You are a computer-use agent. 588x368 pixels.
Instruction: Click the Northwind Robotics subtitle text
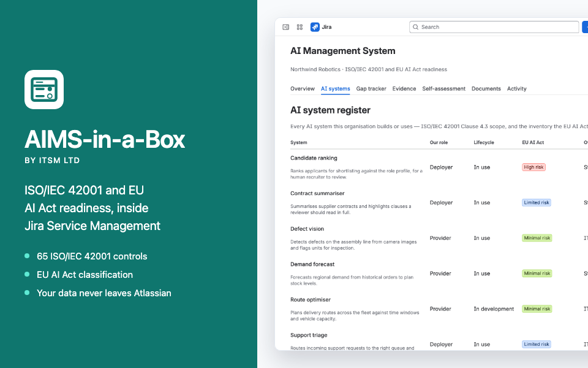coord(369,69)
